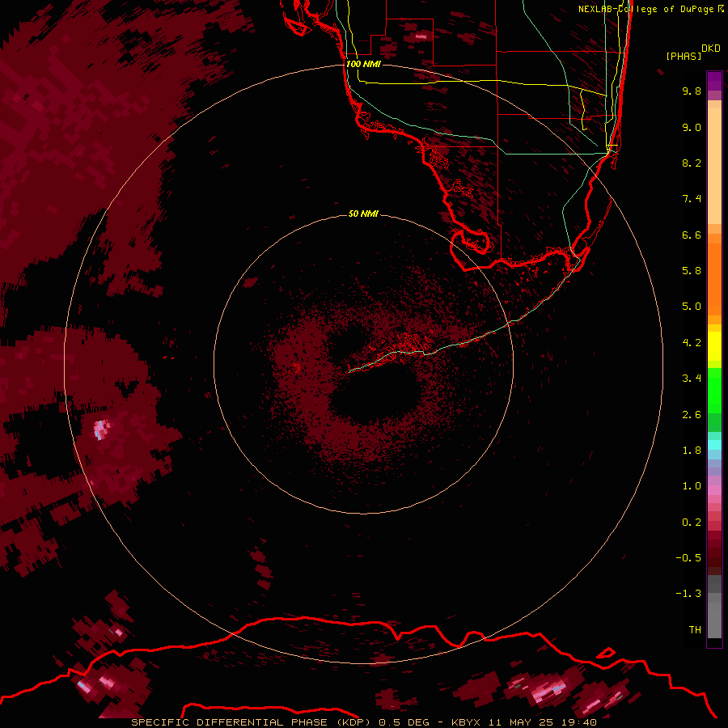
Task: Click the -0.5 scale value
Action: tap(688, 558)
